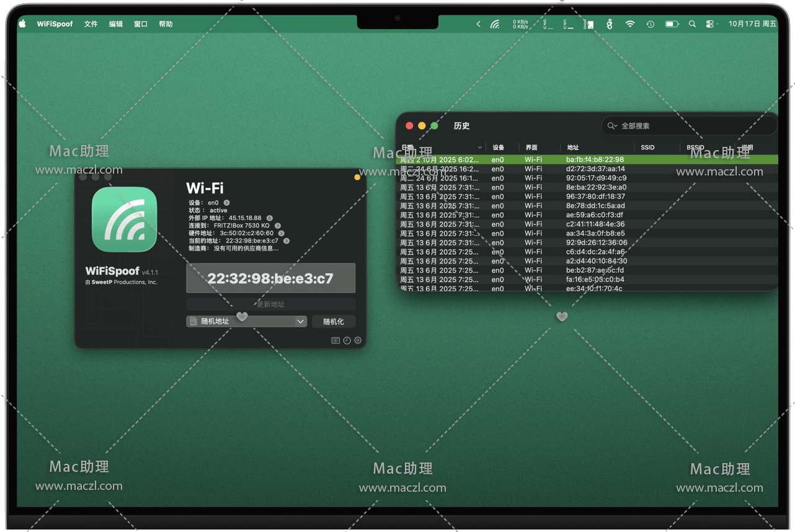Open Control Center in the menu bar
Image resolution: width=795 pixels, height=532 pixels.
[710, 24]
